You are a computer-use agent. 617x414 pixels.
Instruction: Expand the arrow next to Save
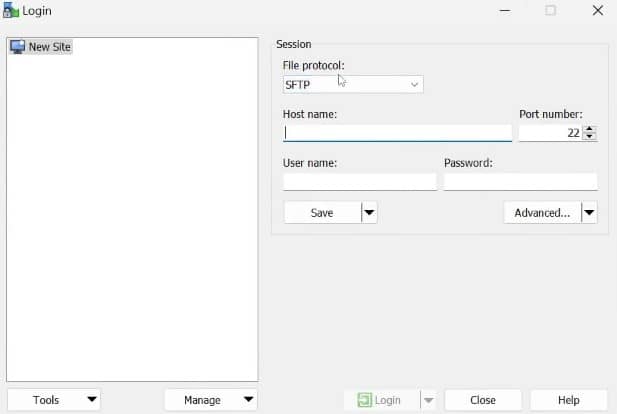click(369, 212)
